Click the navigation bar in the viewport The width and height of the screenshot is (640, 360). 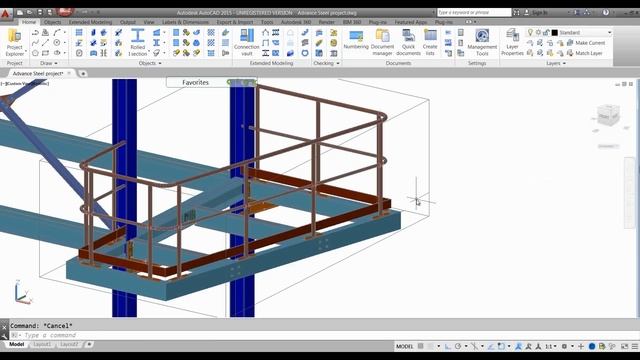tap(630, 193)
